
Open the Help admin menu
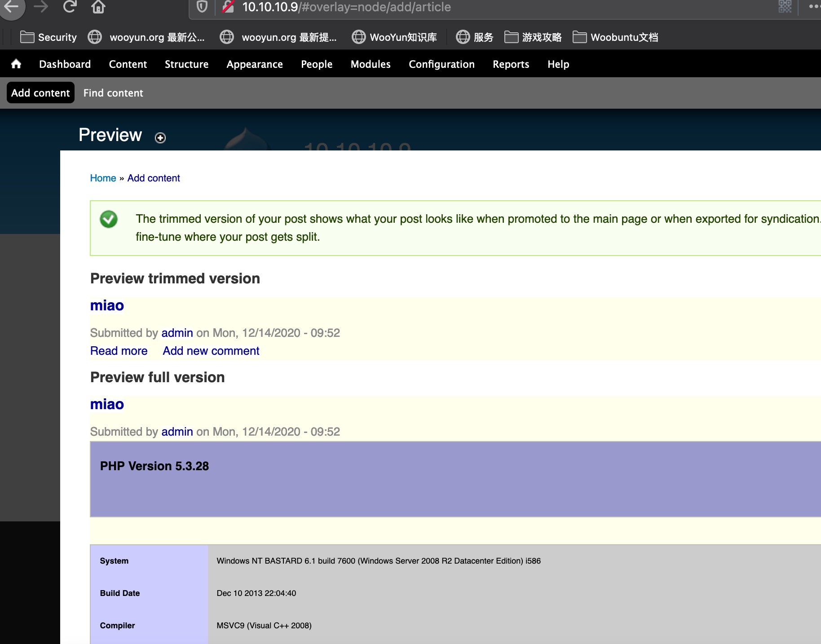[x=558, y=64]
